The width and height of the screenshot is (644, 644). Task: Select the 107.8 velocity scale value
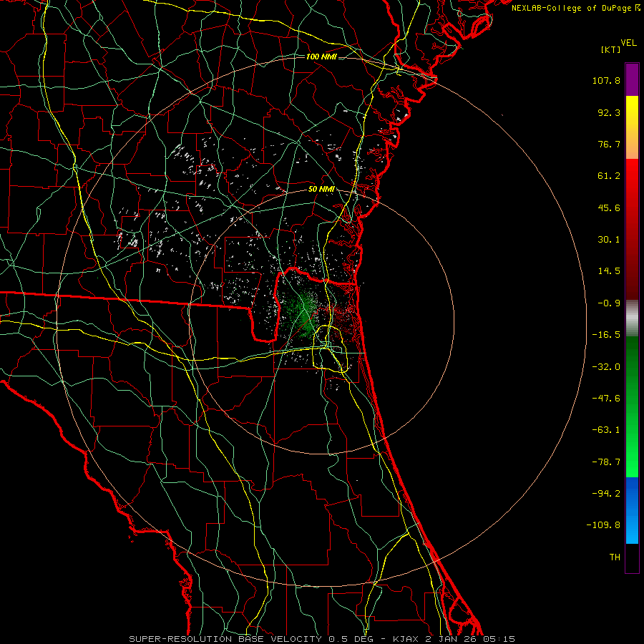[x=606, y=80]
